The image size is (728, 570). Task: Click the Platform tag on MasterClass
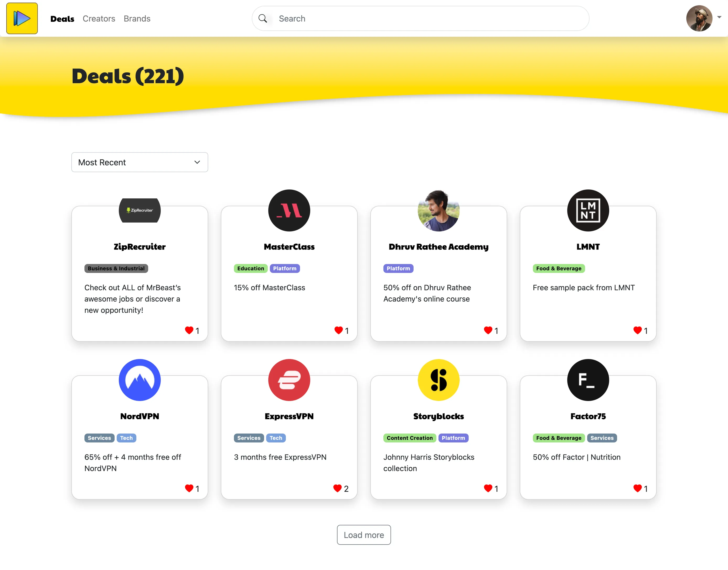click(285, 269)
